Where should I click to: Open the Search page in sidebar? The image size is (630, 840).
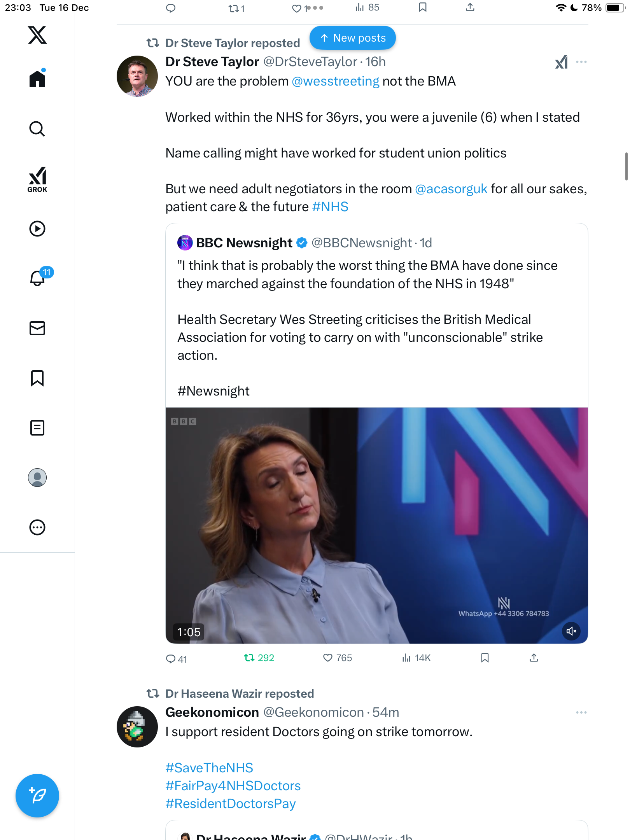coord(37,129)
